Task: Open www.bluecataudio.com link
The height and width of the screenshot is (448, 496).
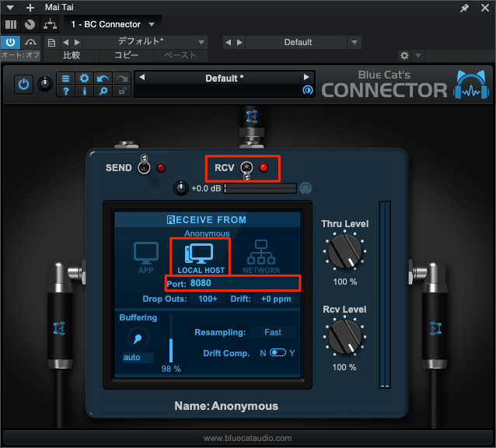Action: pos(248,438)
